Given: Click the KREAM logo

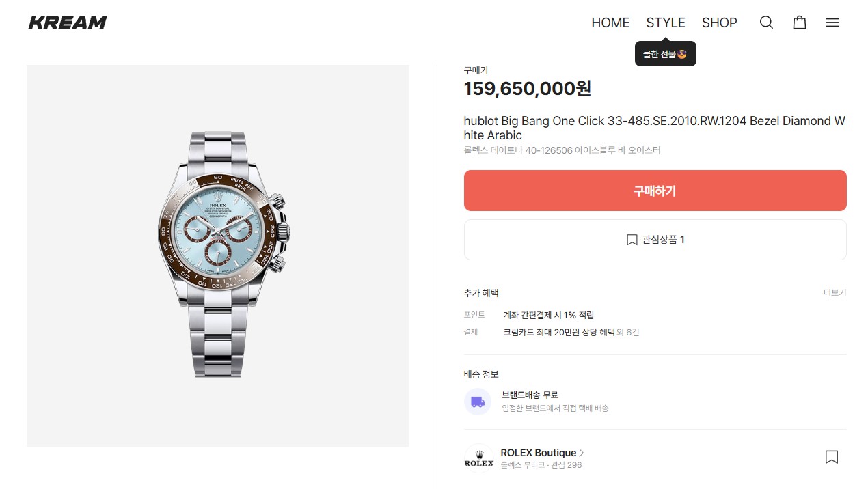Looking at the screenshot, I should tap(67, 22).
